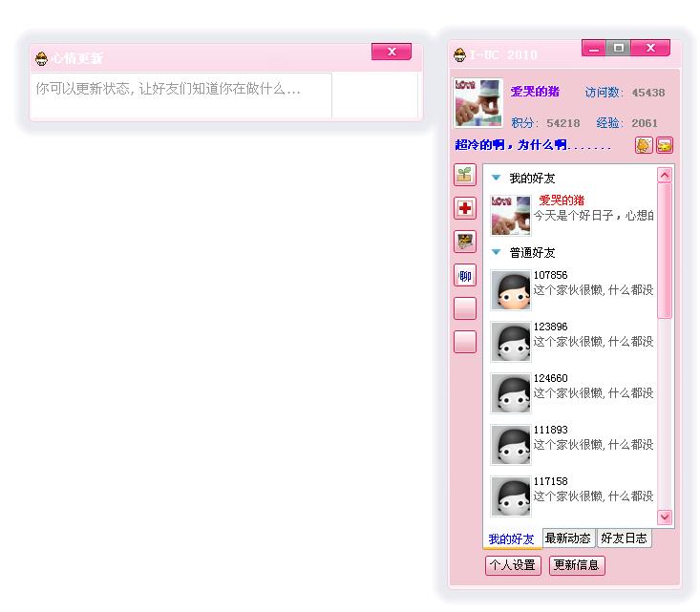The image size is (700, 612).
Task: Select friend 111893's avatar
Action: (511, 445)
